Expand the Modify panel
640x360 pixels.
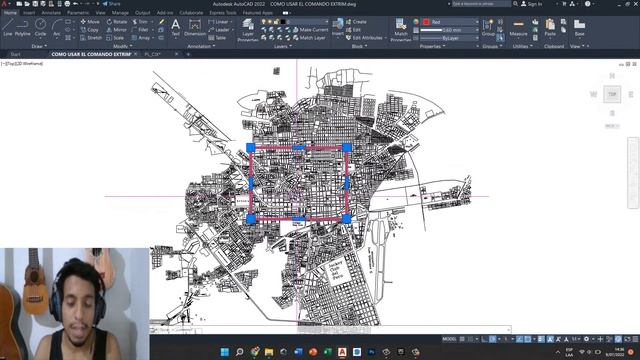[x=122, y=46]
